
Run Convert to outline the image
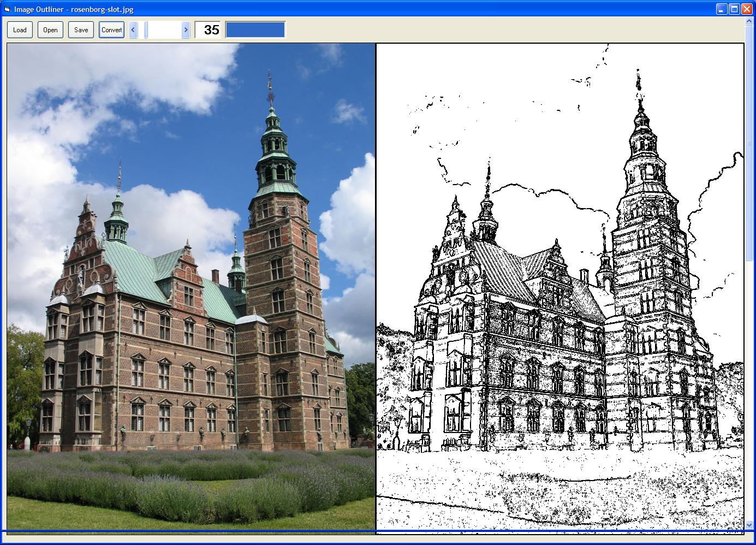[111, 30]
